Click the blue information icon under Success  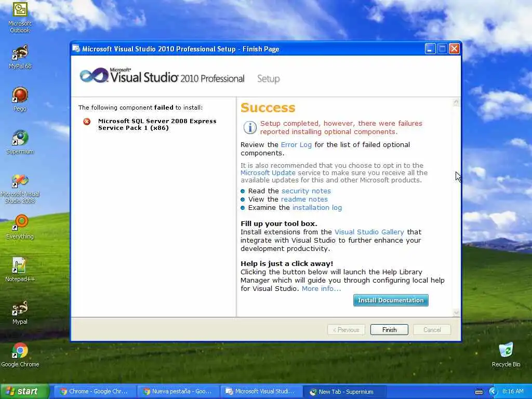[x=250, y=128]
